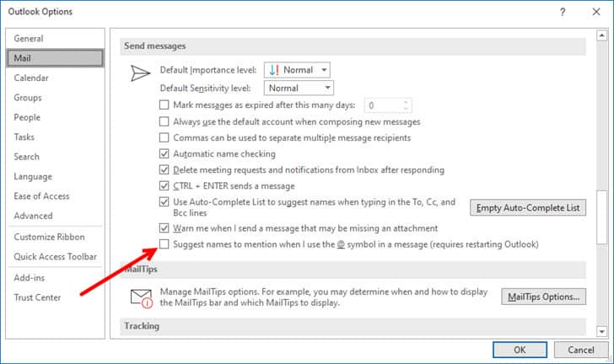The image size is (614, 364).
Task: Open Quick Access Toolbar settings
Action: (x=55, y=256)
